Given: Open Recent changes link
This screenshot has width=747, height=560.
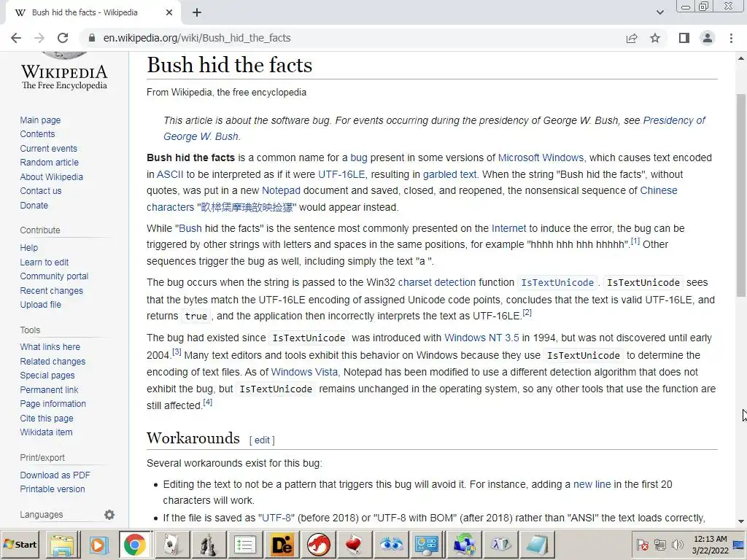Looking at the screenshot, I should coord(52,290).
